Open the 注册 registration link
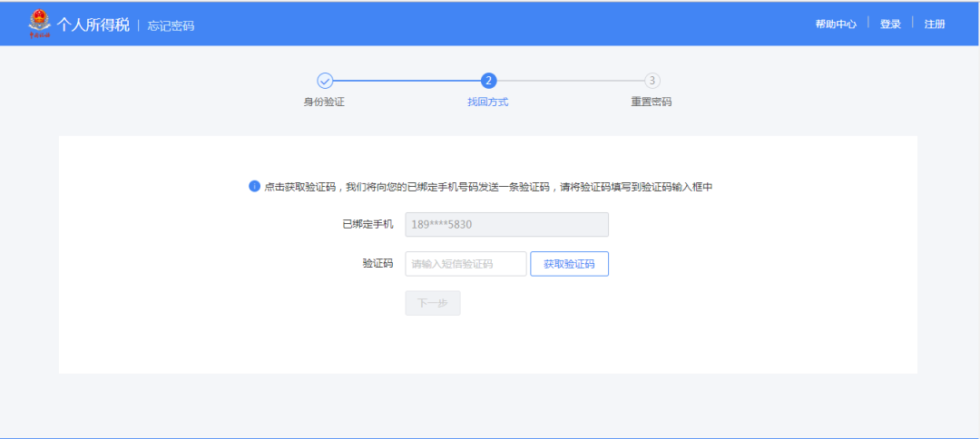 pos(935,24)
